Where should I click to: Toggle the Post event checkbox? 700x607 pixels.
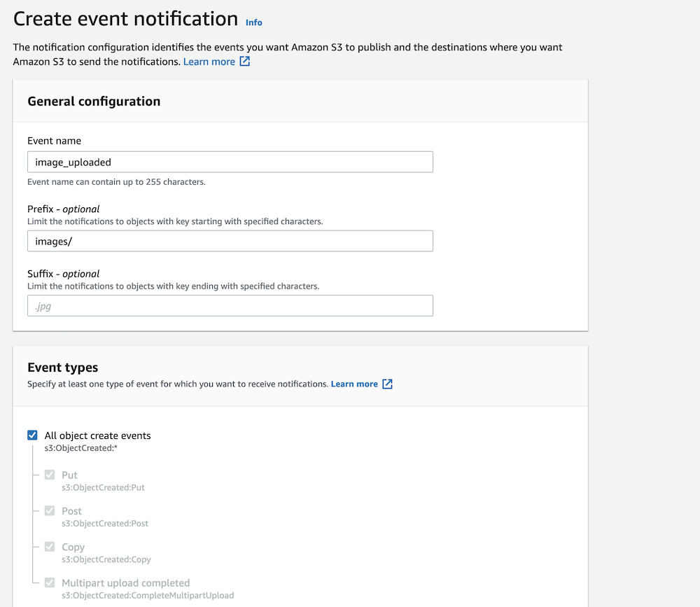click(x=49, y=510)
